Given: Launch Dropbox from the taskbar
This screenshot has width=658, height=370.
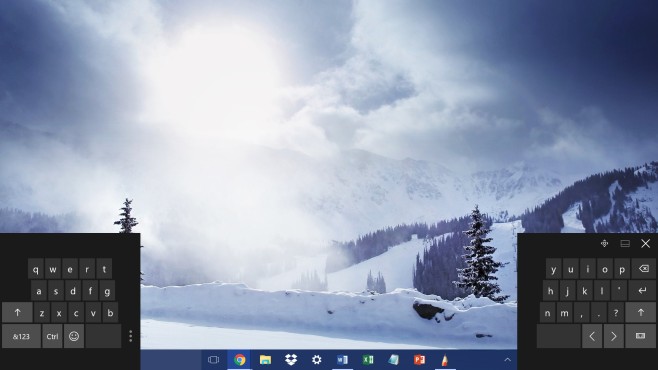Looking at the screenshot, I should coord(291,360).
